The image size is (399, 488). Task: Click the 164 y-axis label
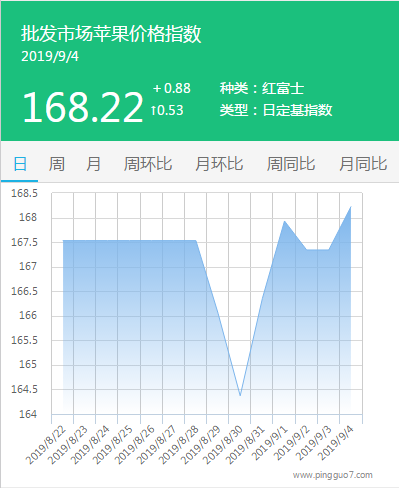28,414
